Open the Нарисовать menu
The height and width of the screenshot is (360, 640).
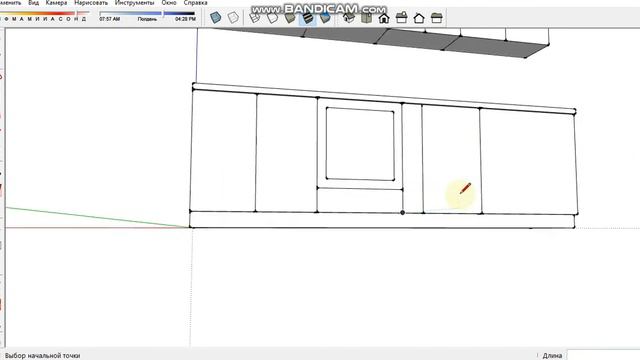point(91,2)
